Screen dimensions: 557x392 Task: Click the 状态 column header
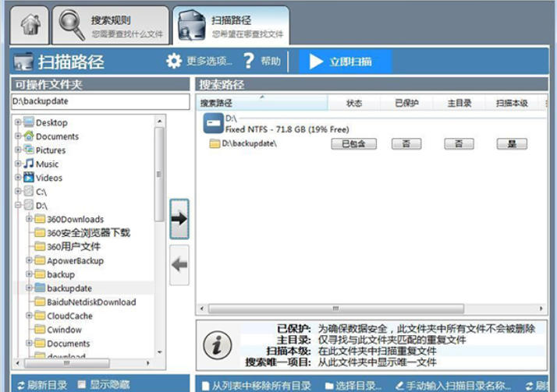pos(354,103)
